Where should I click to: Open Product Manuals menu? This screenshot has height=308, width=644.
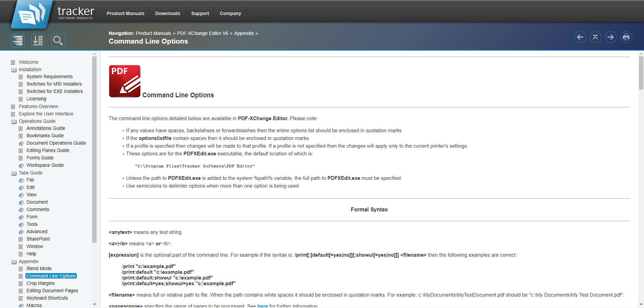click(x=125, y=13)
